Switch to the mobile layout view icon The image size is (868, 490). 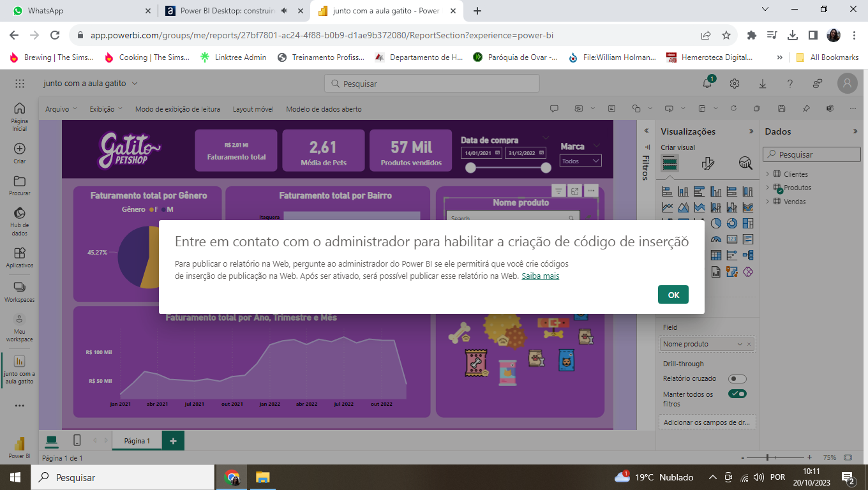coord(77,440)
